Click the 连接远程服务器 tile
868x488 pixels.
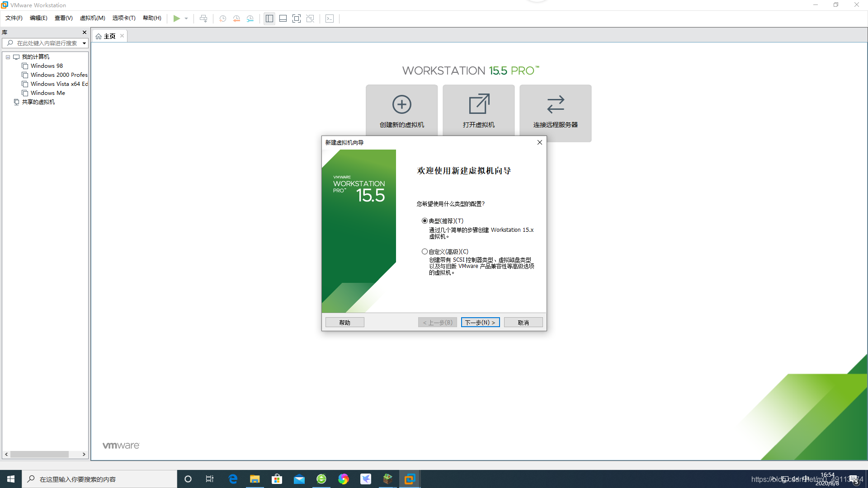tap(556, 113)
